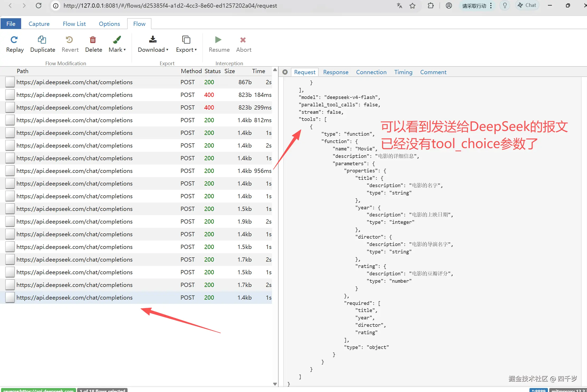Click the translate page icon
The width and height of the screenshot is (587, 392).
tap(399, 6)
